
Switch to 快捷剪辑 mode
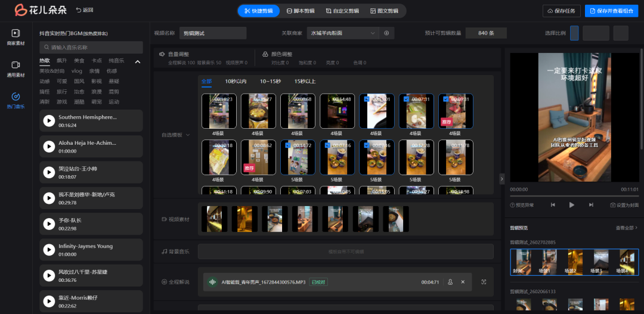pyautogui.click(x=258, y=11)
